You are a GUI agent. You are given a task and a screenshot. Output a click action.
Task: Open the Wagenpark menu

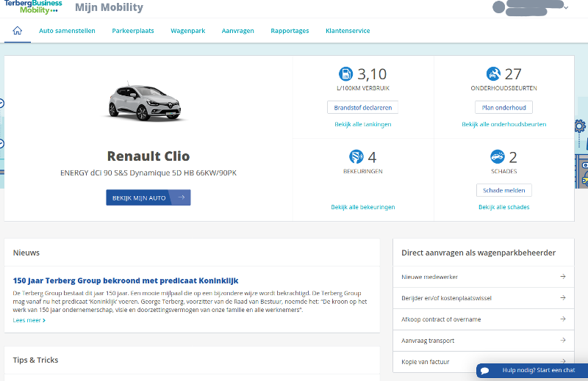coord(188,31)
